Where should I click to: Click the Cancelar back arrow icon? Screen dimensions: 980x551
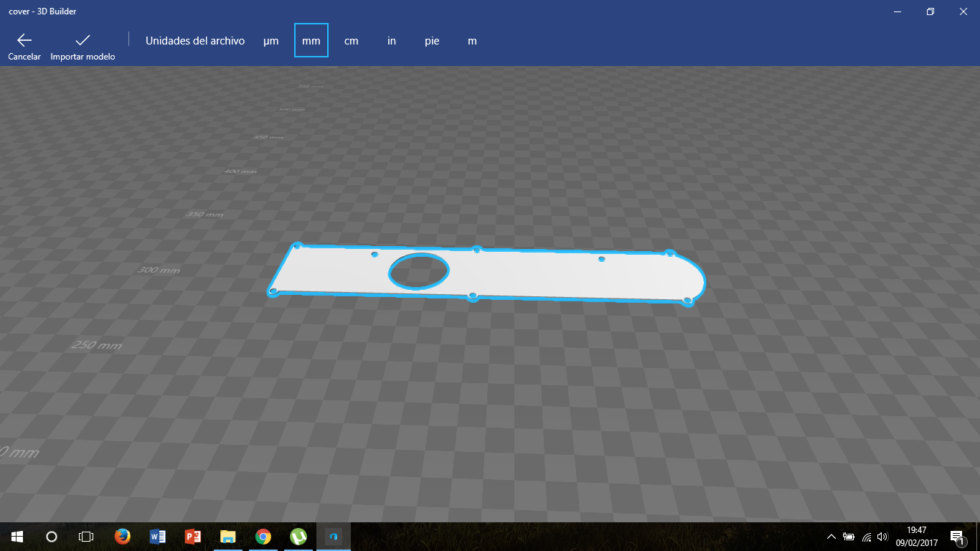coord(24,40)
